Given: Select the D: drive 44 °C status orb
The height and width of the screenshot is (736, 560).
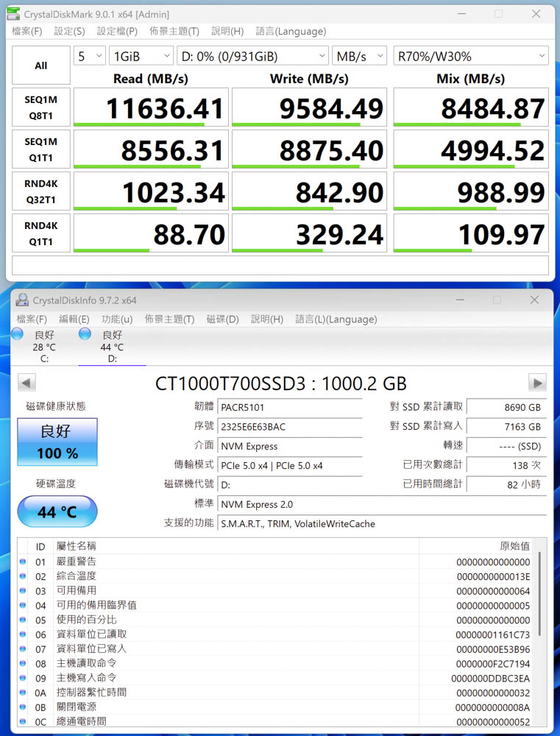Looking at the screenshot, I should point(85,334).
